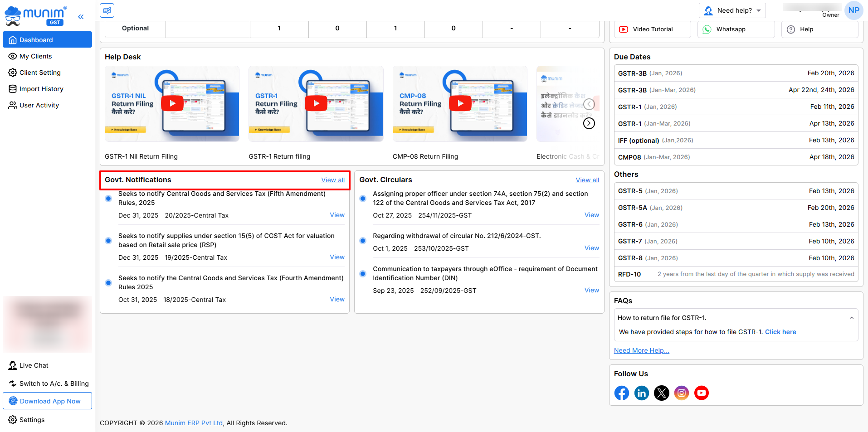Open the LinkedIn social icon
868x432 pixels.
pyautogui.click(x=641, y=393)
